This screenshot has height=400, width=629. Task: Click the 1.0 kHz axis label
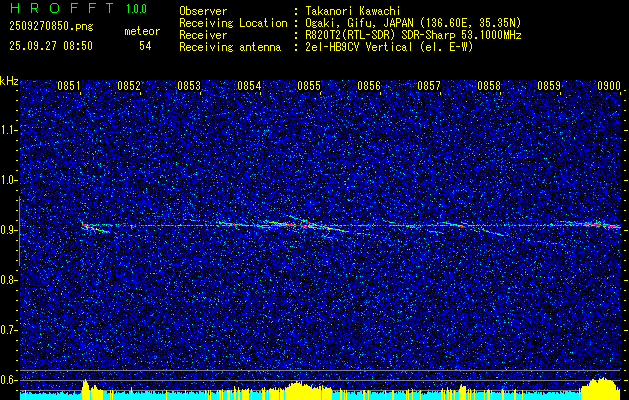coord(8,180)
